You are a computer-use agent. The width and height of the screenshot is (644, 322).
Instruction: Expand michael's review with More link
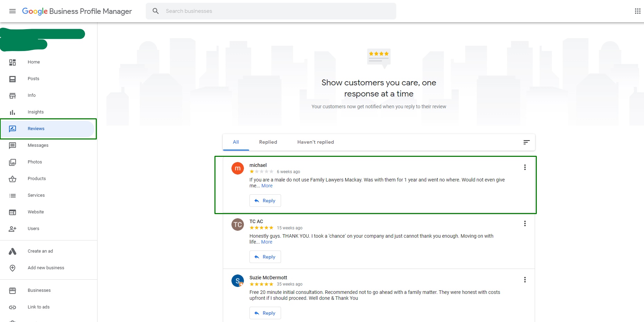click(x=267, y=186)
